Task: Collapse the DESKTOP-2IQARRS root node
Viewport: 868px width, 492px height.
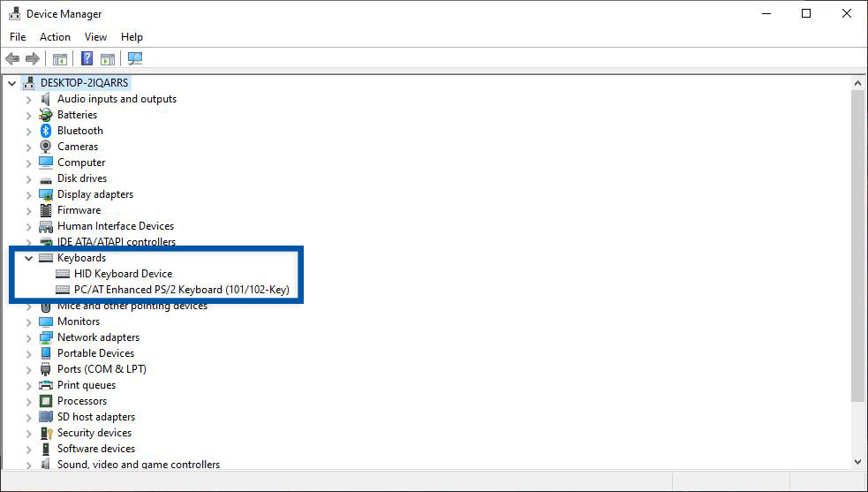Action: (12, 83)
